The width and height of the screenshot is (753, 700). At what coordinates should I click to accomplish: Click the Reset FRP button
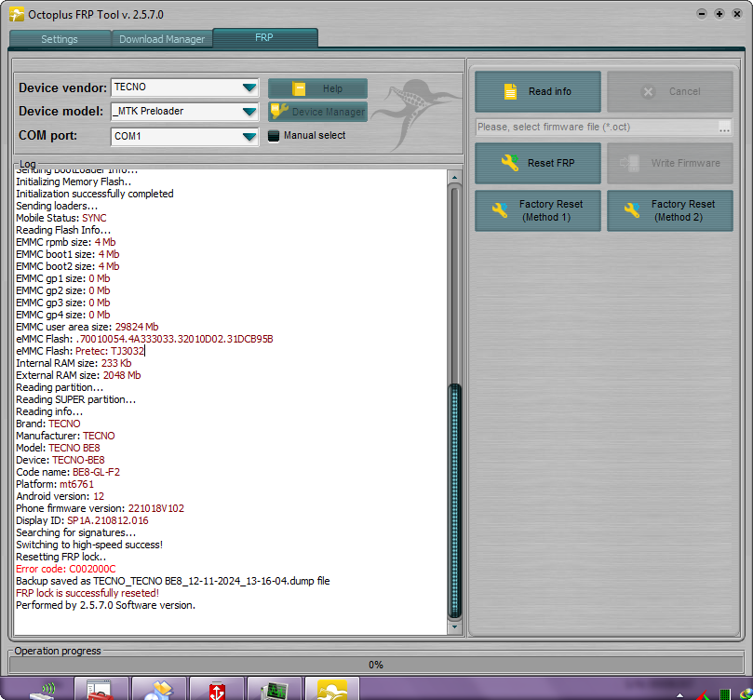pos(537,163)
